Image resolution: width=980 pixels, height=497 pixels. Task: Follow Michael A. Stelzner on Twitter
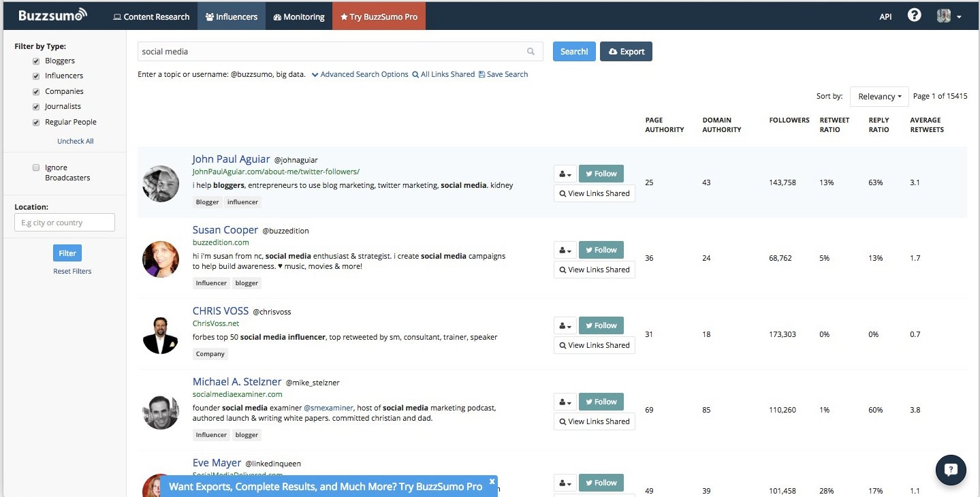click(x=601, y=402)
